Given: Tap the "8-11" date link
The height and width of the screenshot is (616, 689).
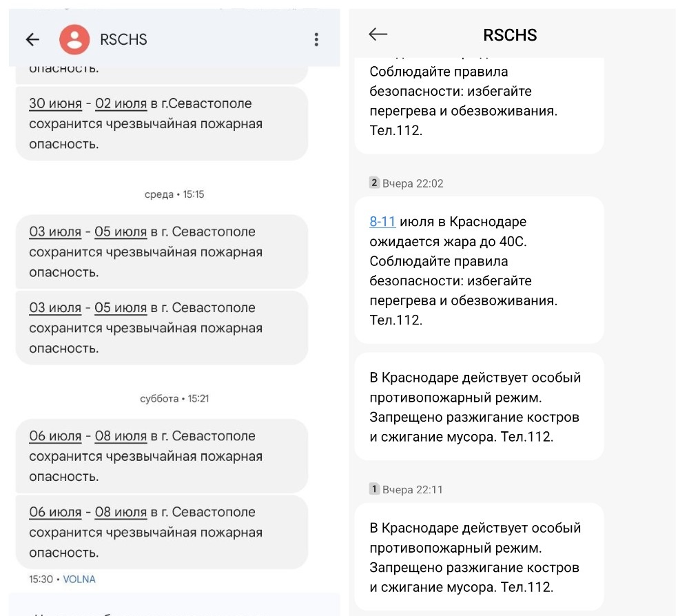Looking at the screenshot, I should coord(382,222).
